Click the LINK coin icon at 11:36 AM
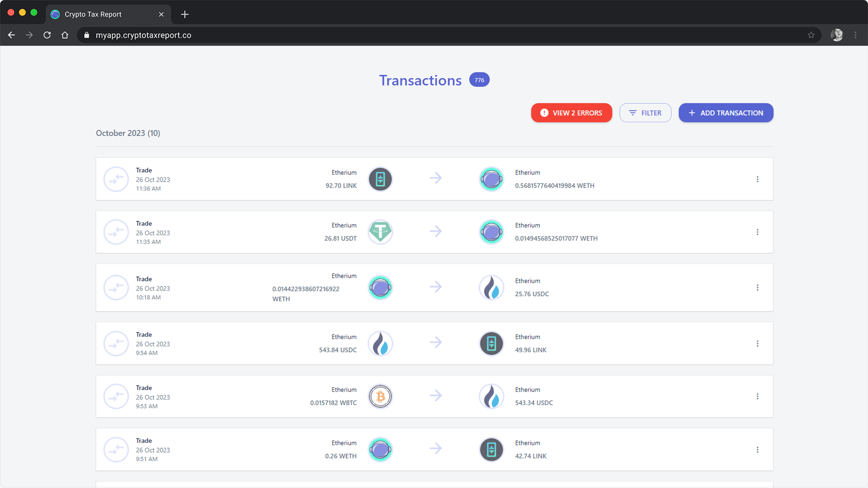868x488 pixels. 380,179
